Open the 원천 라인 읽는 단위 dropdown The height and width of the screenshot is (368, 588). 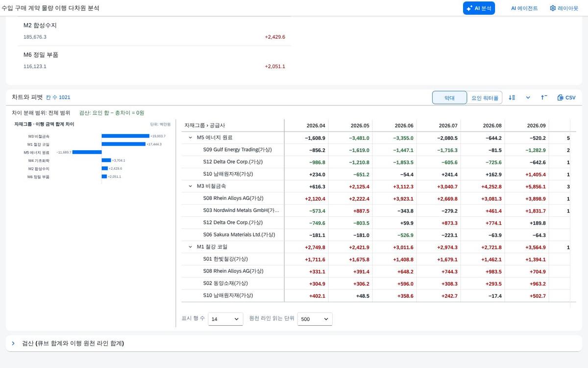tap(315, 319)
